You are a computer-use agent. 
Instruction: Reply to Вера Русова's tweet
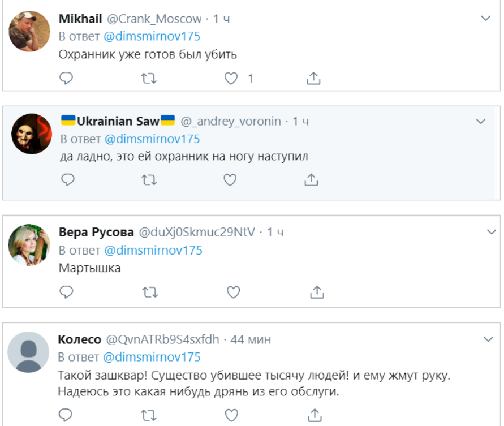67,292
